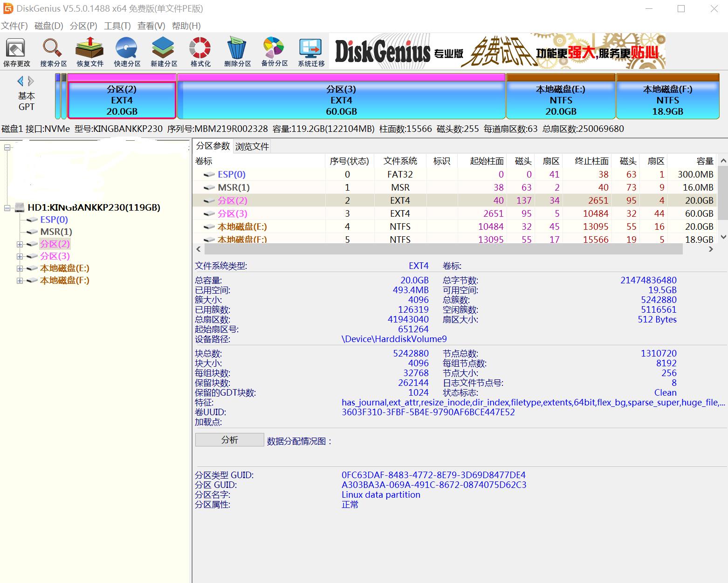Image resolution: width=728 pixels, height=583 pixels.
Task: Click the 删除分区 (Delete Partition) trash icon
Action: pos(237,52)
